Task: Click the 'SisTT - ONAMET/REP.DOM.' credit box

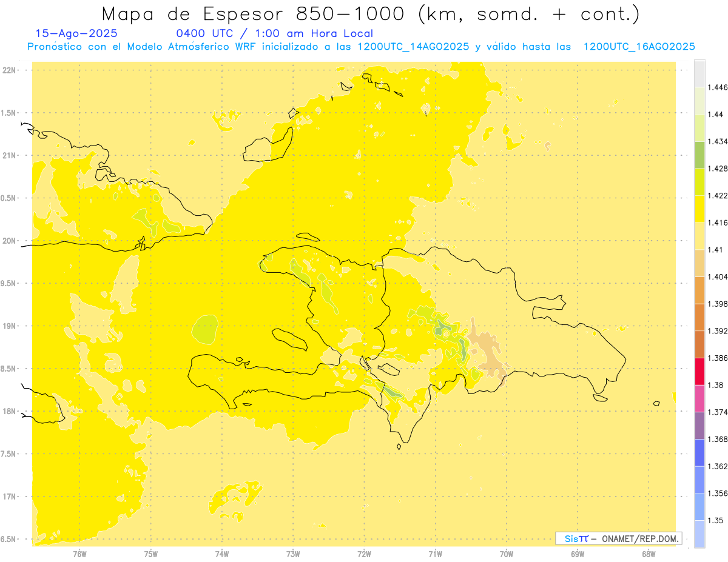Action: click(619, 538)
